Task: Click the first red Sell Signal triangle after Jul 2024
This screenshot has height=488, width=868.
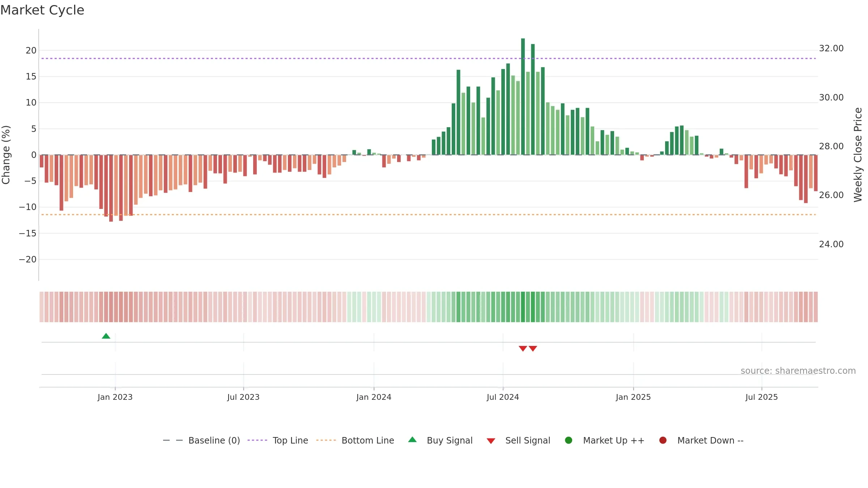Action: point(523,348)
